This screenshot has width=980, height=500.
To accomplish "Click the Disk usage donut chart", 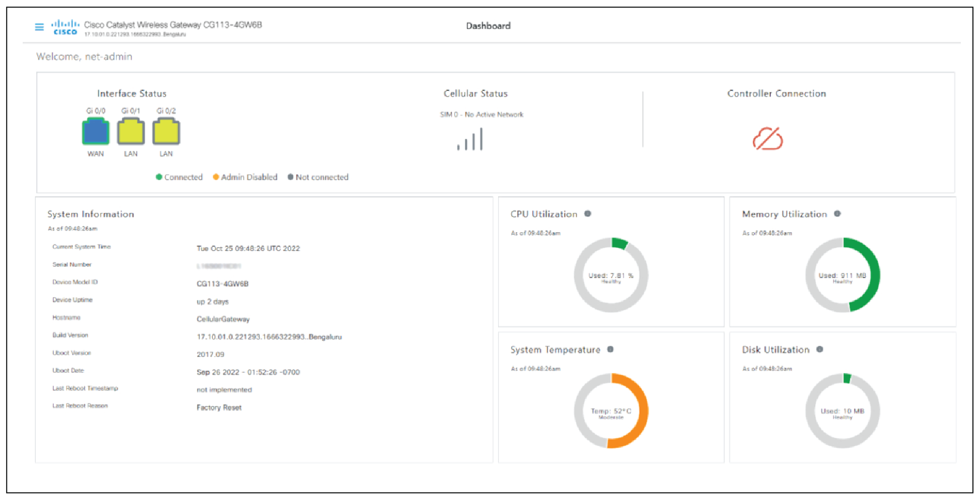I will [x=842, y=411].
